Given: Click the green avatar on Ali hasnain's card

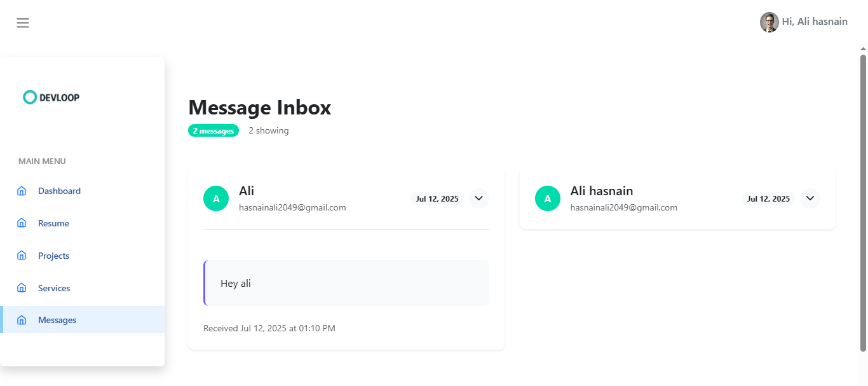Looking at the screenshot, I should click(548, 198).
